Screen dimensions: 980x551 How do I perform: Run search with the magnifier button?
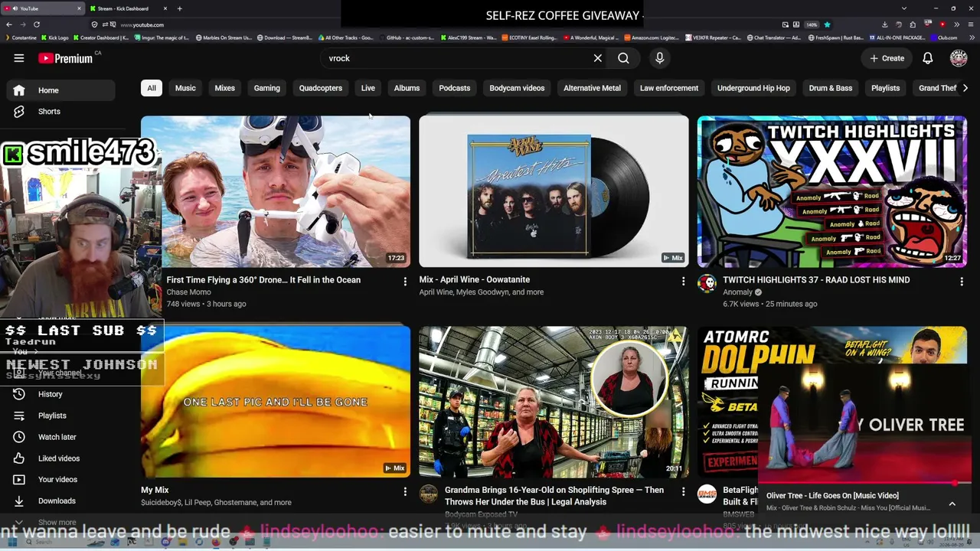(623, 58)
